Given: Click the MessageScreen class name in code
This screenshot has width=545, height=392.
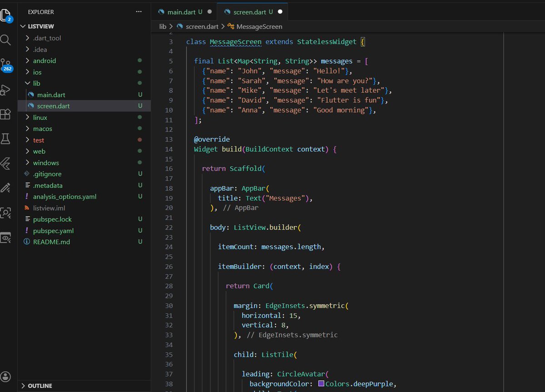Looking at the screenshot, I should tap(235, 42).
